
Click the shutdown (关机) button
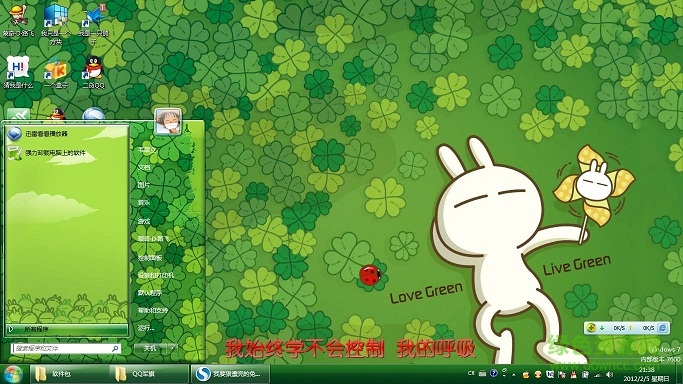151,348
